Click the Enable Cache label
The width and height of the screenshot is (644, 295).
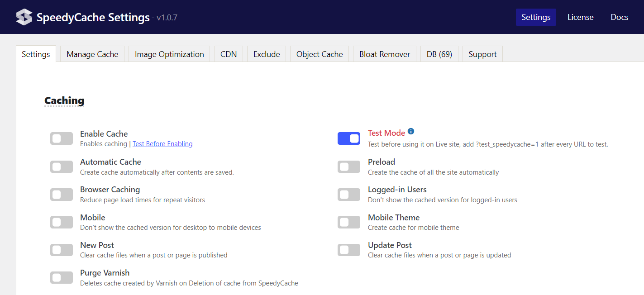pos(104,134)
